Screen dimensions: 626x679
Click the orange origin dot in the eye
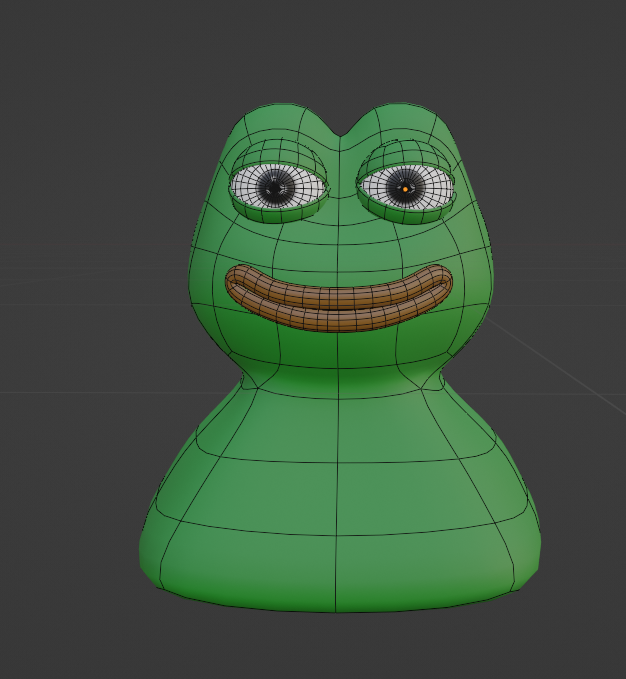point(405,189)
